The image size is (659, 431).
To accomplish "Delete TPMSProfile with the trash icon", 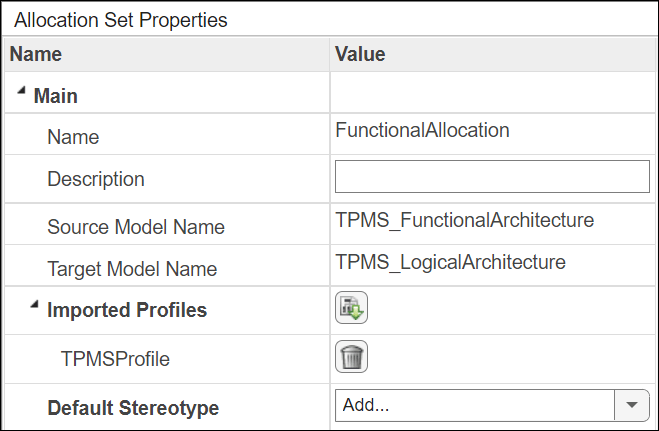I will tap(351, 356).
